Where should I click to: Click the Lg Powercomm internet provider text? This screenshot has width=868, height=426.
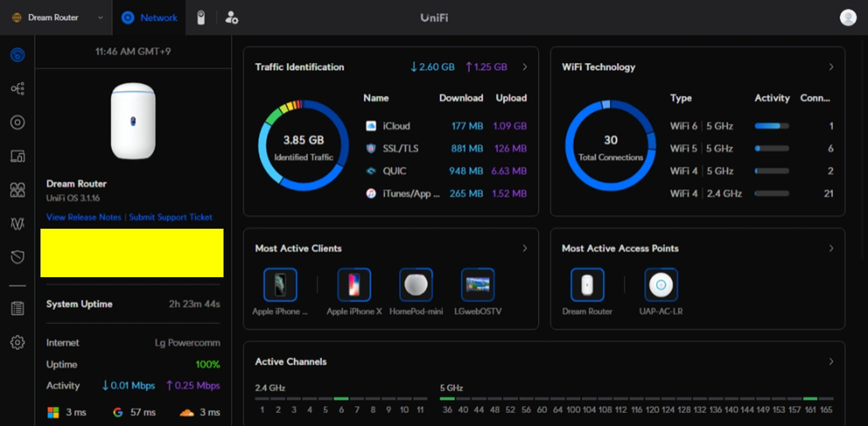click(187, 343)
